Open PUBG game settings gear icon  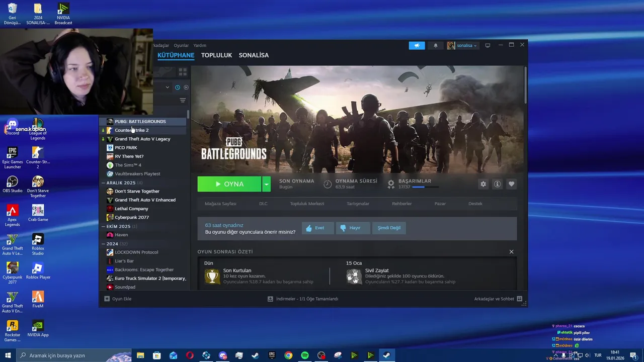(483, 184)
